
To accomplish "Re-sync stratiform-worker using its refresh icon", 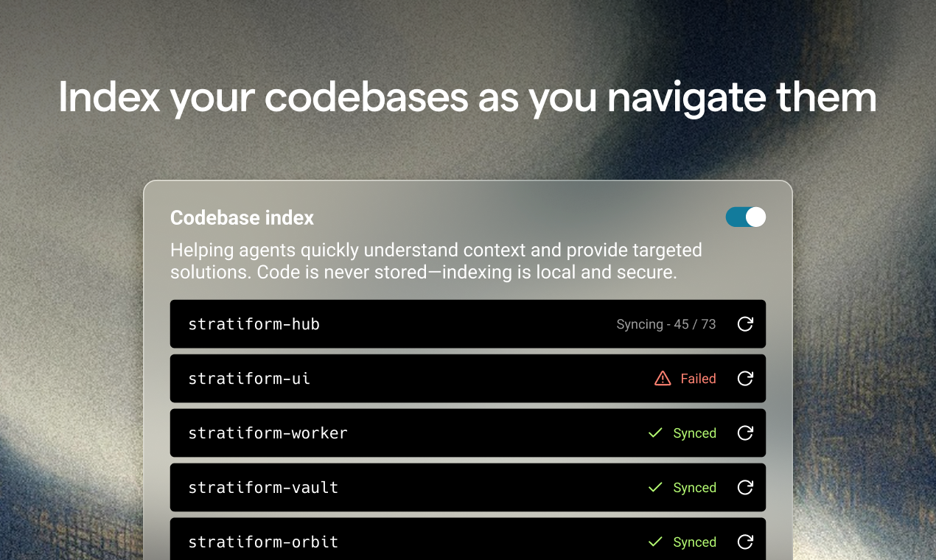I will 745,433.
